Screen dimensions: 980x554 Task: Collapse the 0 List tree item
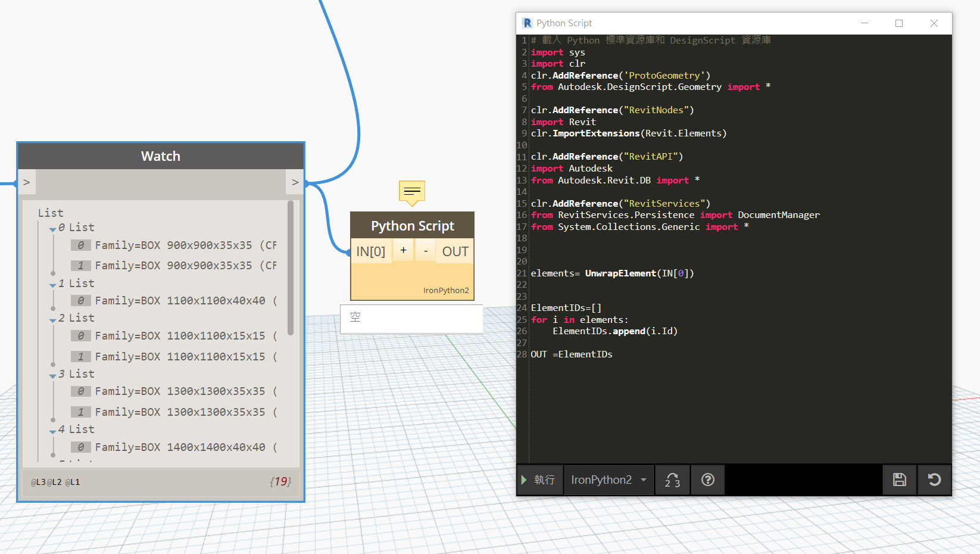(53, 229)
